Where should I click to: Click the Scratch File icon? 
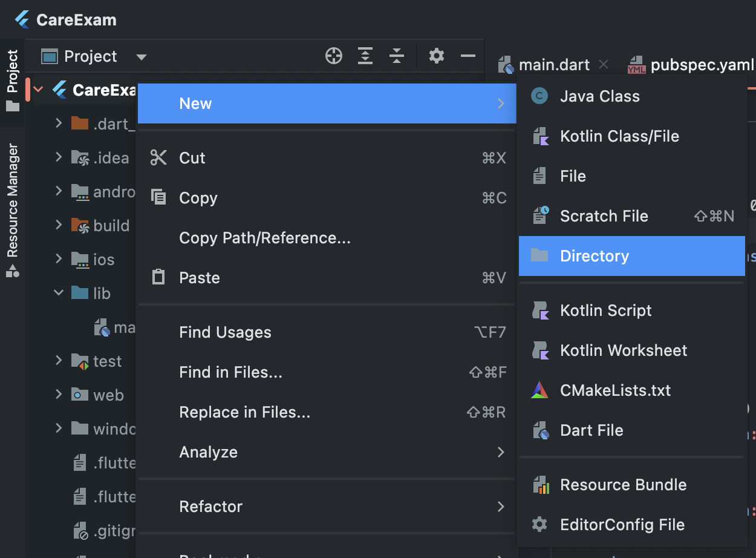pos(539,216)
